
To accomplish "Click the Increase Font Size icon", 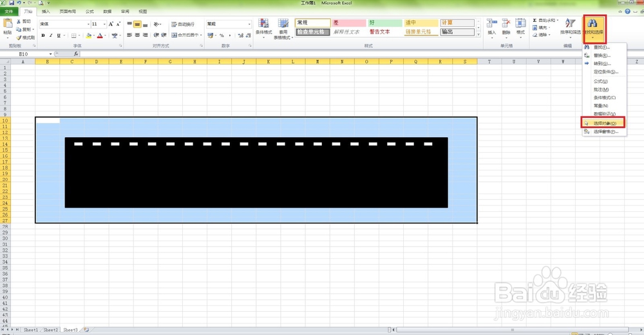I will (111, 24).
